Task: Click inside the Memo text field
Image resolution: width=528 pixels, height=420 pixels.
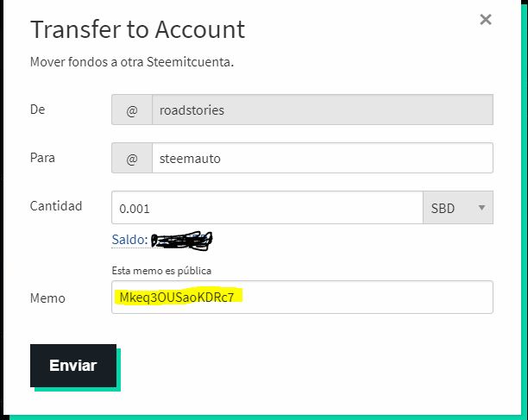Action: (x=302, y=298)
